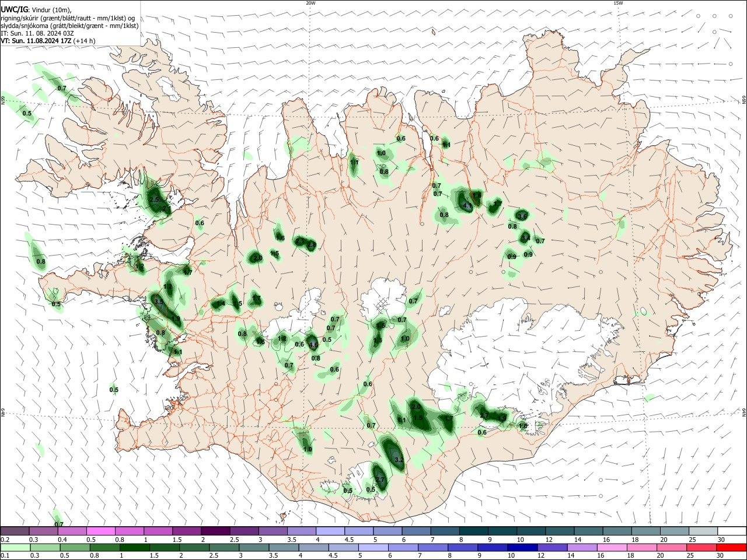Select the white above-30 snow swatch
The width and height of the screenshot is (747, 560).
[732, 531]
